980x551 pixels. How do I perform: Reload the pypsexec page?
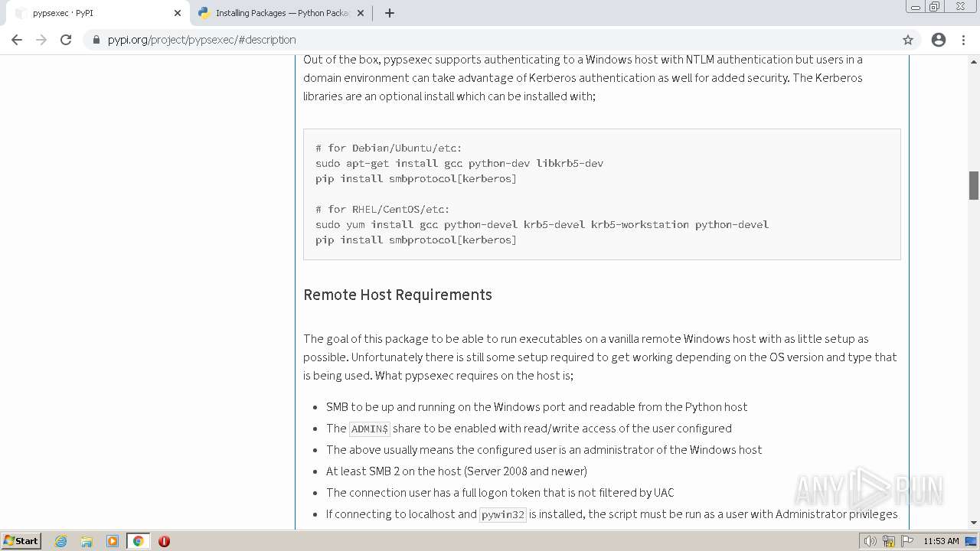click(x=66, y=40)
